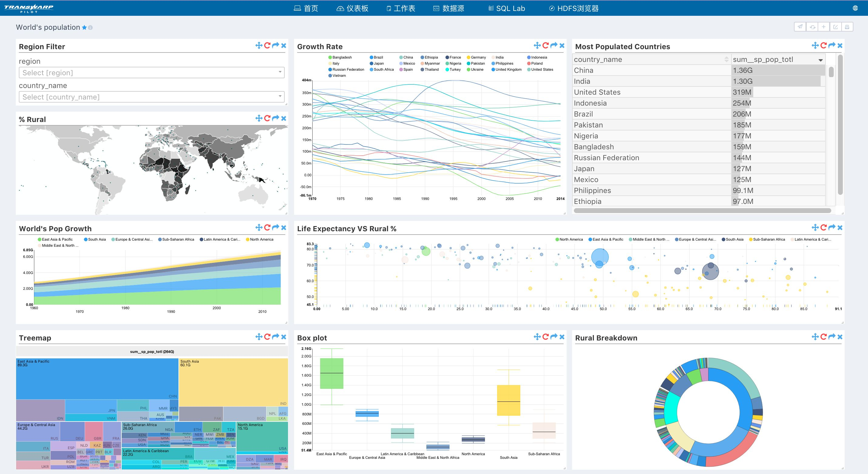Click the paper plane publish icon

[x=800, y=27]
